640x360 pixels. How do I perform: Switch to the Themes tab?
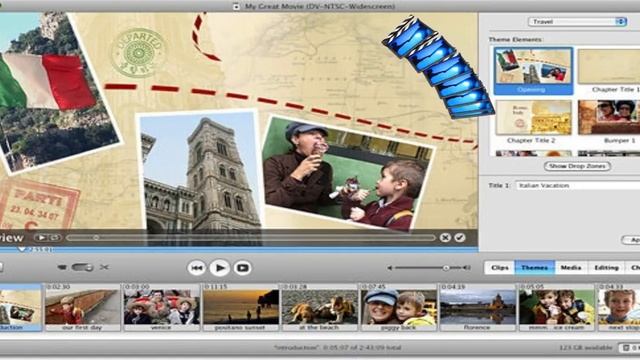[x=535, y=268]
